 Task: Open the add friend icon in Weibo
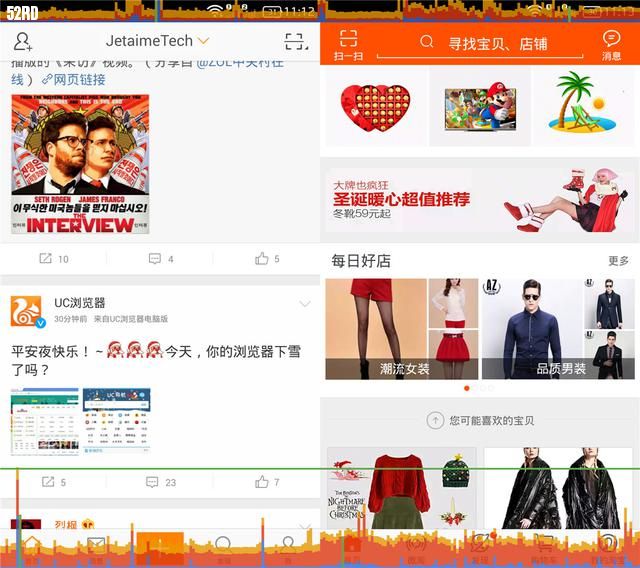(22, 42)
